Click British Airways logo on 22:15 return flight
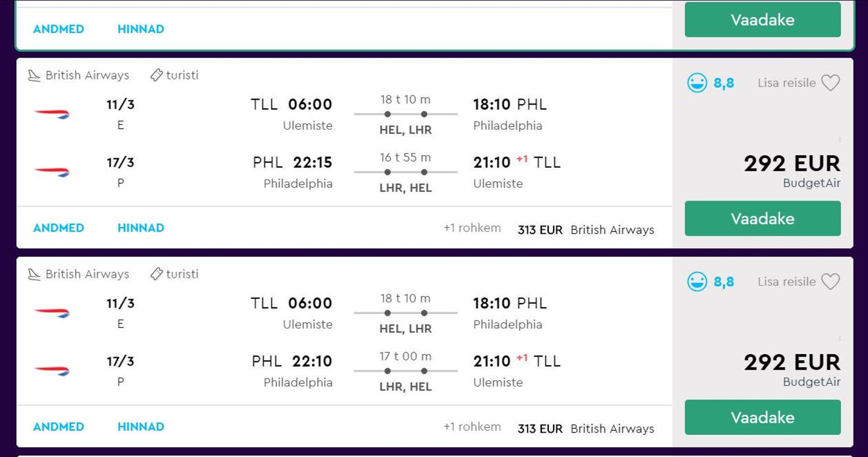Viewport: 868px width, 457px height. point(52,172)
